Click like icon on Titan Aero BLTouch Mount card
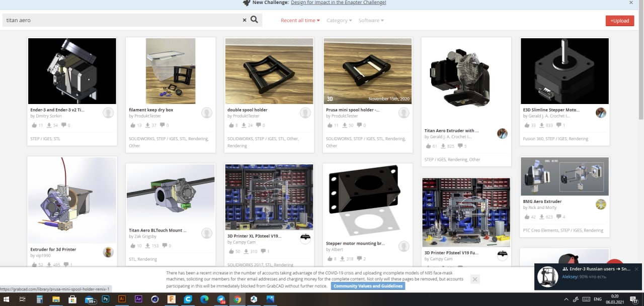This screenshot has width=644, height=306. point(132,246)
